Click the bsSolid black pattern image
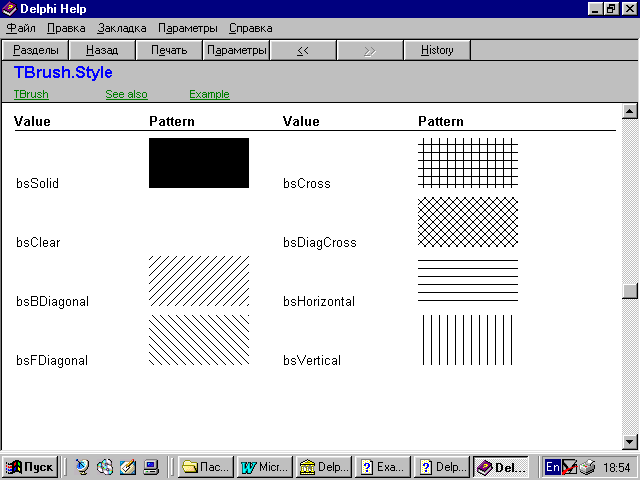640x480 pixels. coord(199,163)
